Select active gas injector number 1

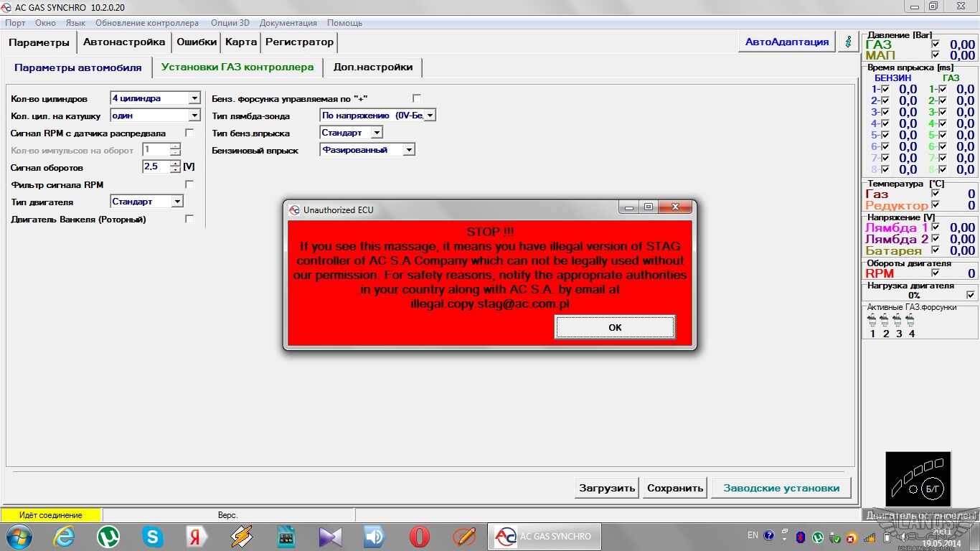pyautogui.click(x=872, y=320)
